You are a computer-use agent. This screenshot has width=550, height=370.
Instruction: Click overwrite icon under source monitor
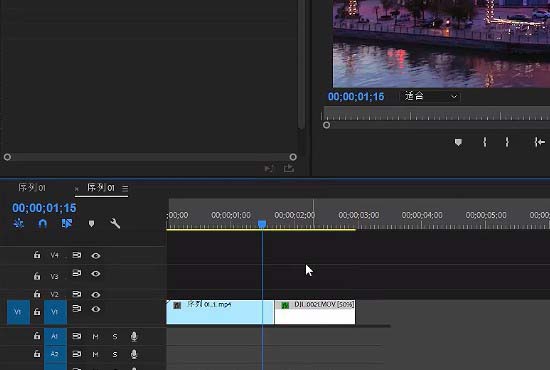tap(269, 169)
